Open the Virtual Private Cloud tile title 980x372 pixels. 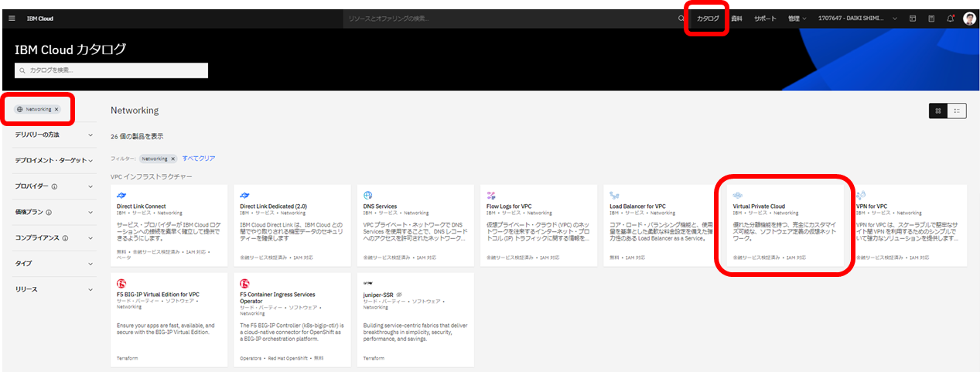click(759, 206)
